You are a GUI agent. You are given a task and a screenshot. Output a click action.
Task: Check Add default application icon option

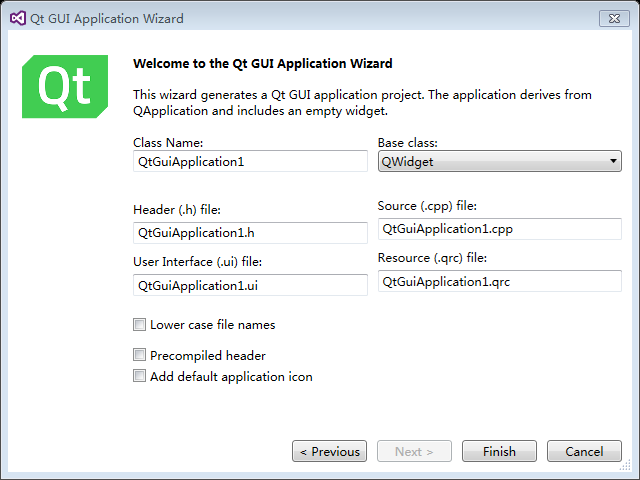(x=139, y=376)
